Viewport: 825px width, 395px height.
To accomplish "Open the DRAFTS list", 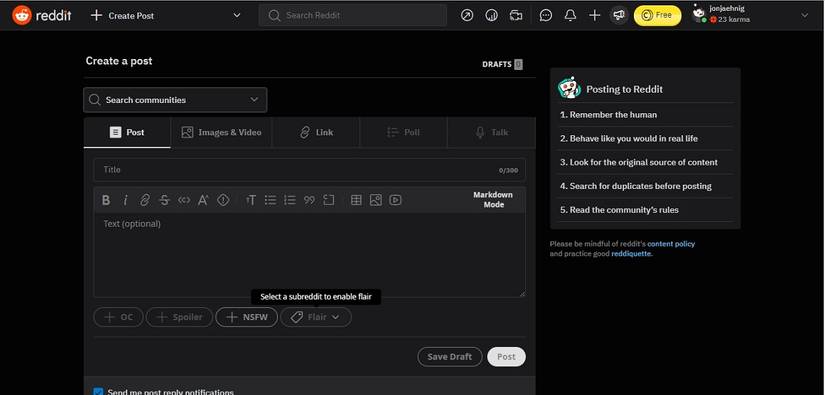I will 502,64.
